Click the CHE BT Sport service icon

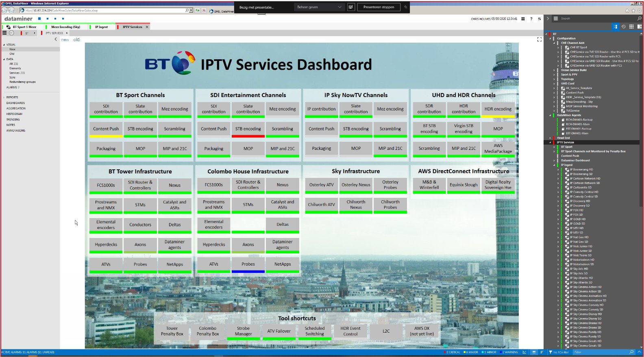(x=567, y=48)
